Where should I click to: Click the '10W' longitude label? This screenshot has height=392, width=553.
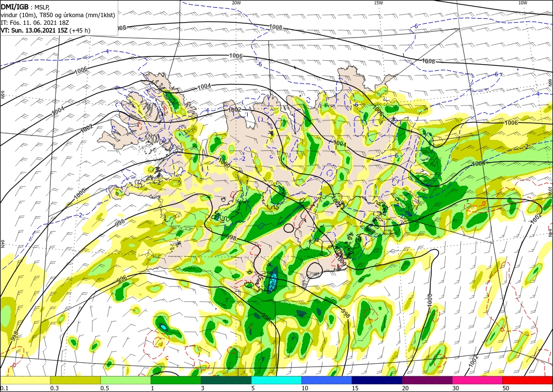(x=523, y=2)
